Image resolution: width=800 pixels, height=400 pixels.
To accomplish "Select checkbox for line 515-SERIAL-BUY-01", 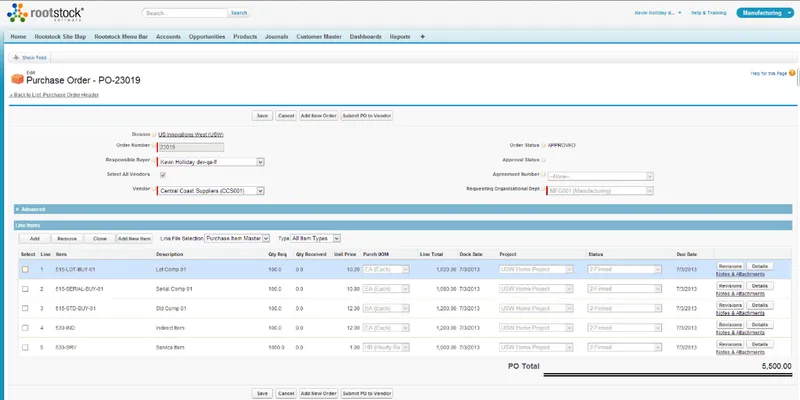I will click(x=25, y=289).
